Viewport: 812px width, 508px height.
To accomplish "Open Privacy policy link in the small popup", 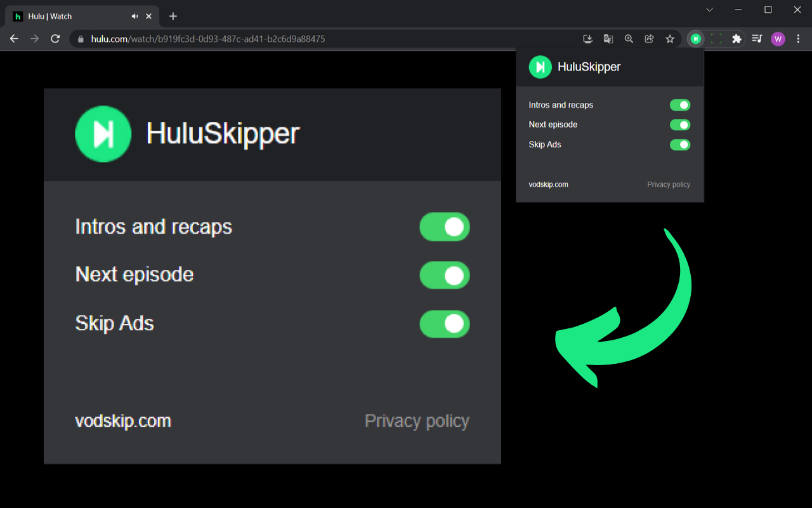I will tap(669, 184).
